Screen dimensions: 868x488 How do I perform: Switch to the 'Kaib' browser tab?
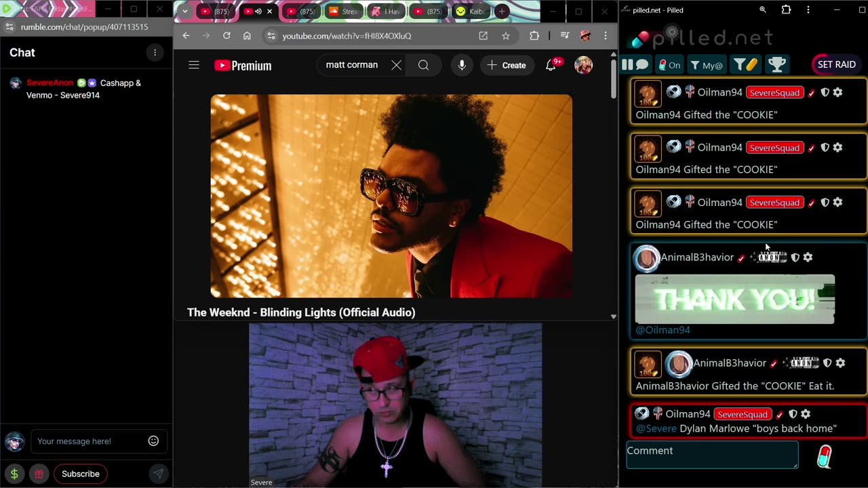[x=471, y=12]
